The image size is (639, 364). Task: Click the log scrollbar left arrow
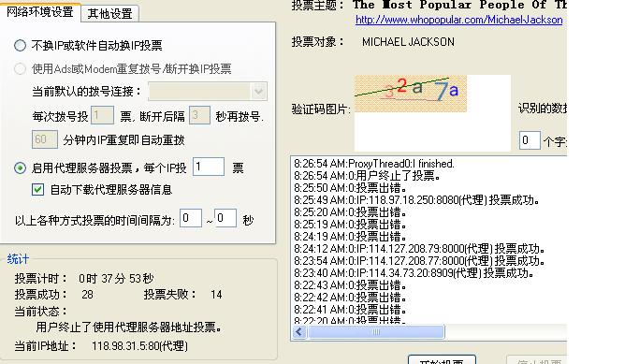(x=299, y=332)
